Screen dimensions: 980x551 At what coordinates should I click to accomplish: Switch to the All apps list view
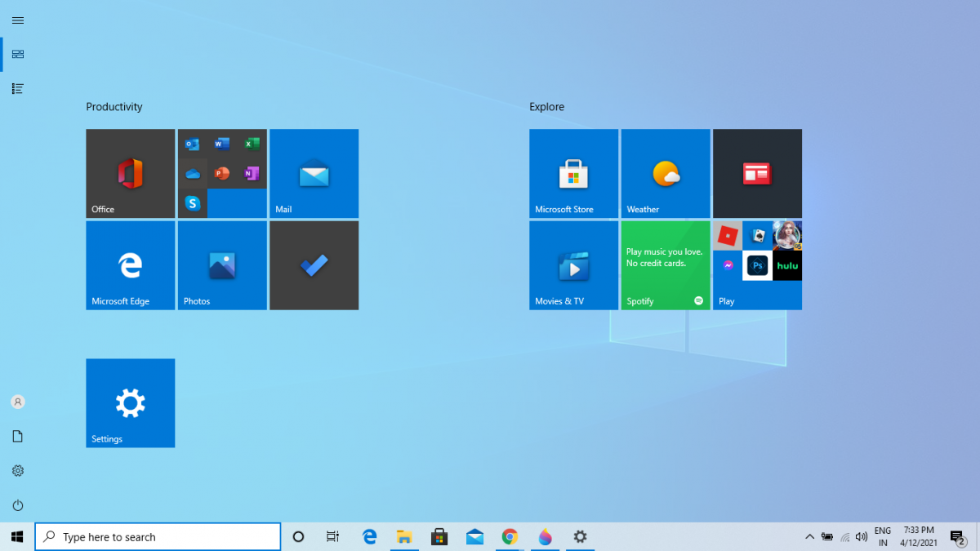(18, 88)
